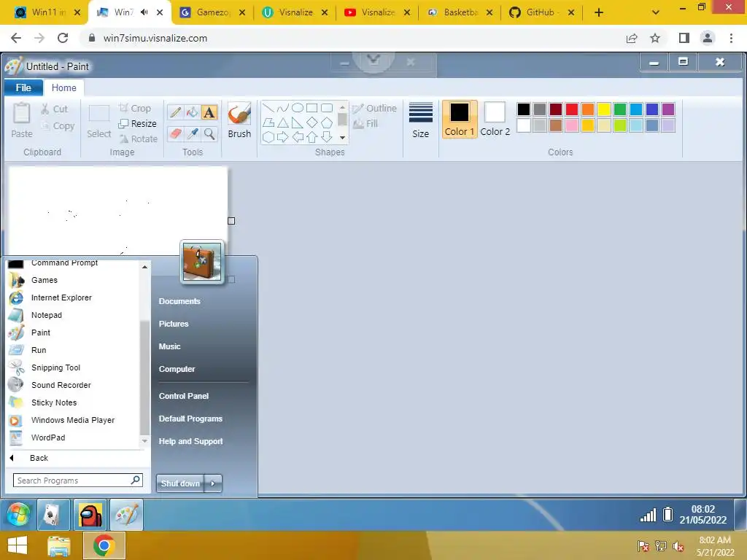747x560 pixels.
Task: Pick the Triangle shape
Action: [x=283, y=122]
